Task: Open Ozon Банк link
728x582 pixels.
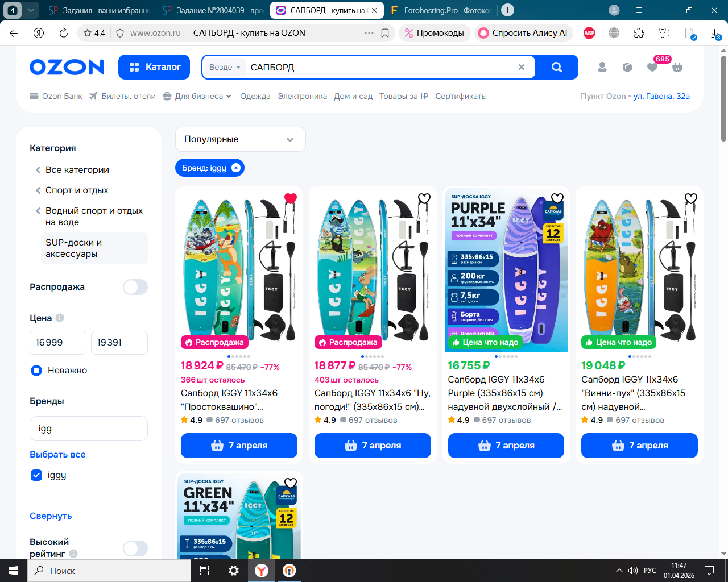Action: 56,96
